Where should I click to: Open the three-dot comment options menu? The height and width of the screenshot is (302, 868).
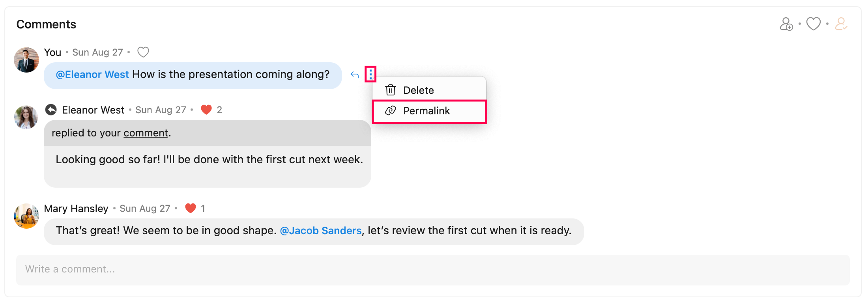click(370, 74)
